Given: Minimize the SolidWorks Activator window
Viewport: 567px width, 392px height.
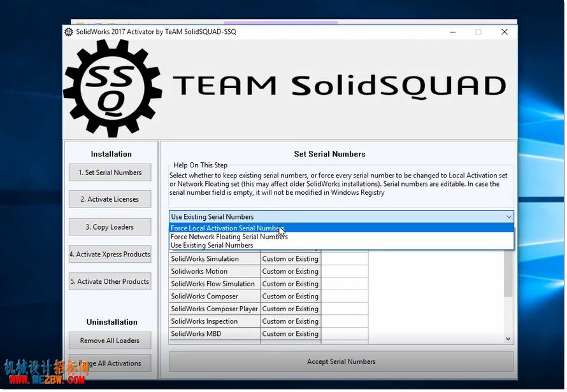Looking at the screenshot, I should 452,32.
